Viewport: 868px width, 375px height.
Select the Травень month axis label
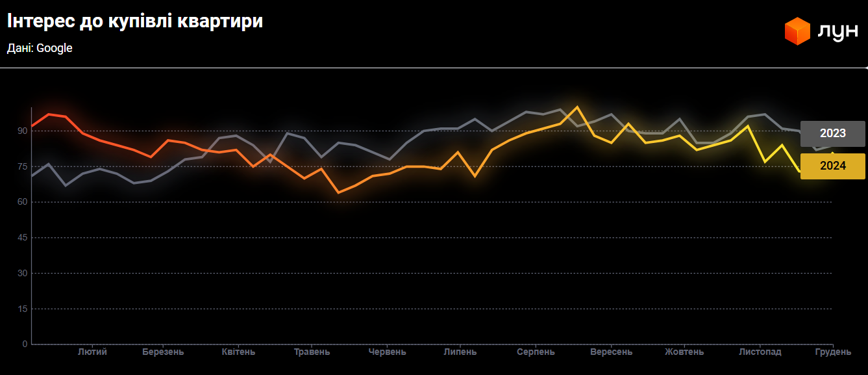coord(312,352)
